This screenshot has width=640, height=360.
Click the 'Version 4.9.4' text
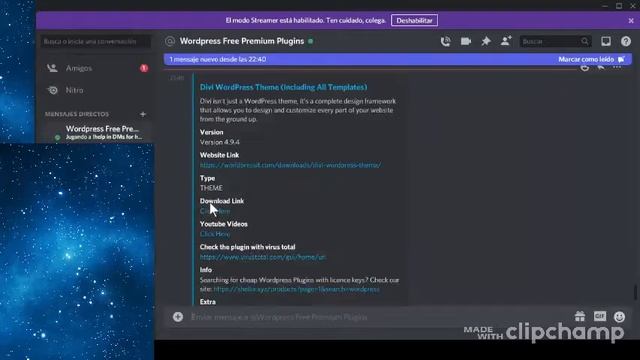(x=220, y=142)
